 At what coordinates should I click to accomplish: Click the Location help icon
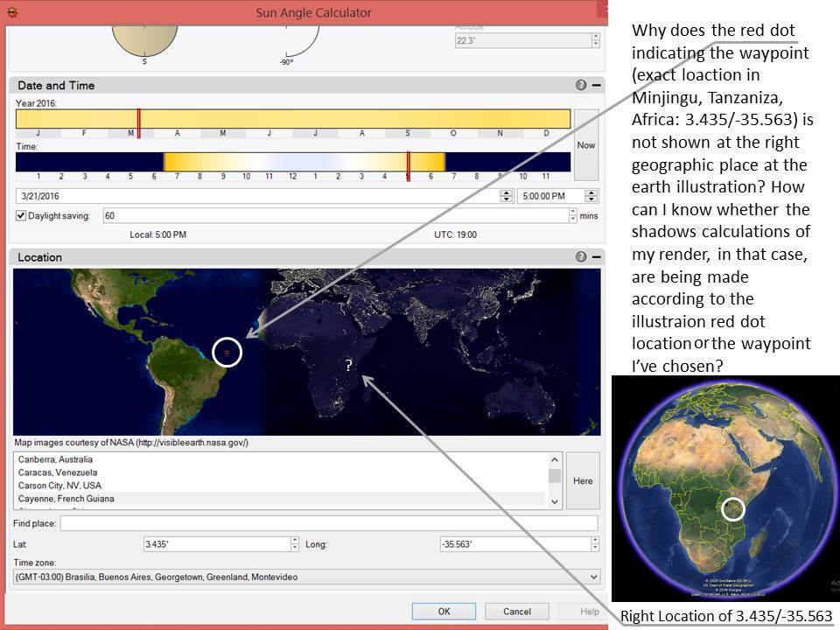coord(581,256)
